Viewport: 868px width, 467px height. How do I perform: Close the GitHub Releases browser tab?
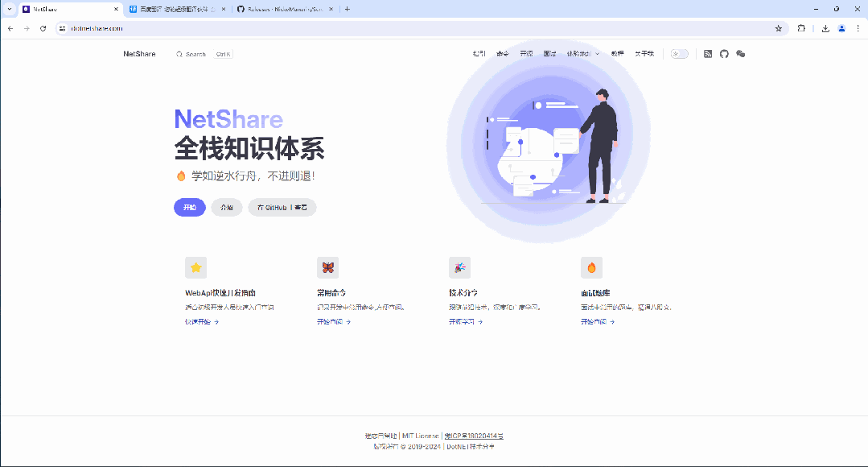tap(331, 10)
